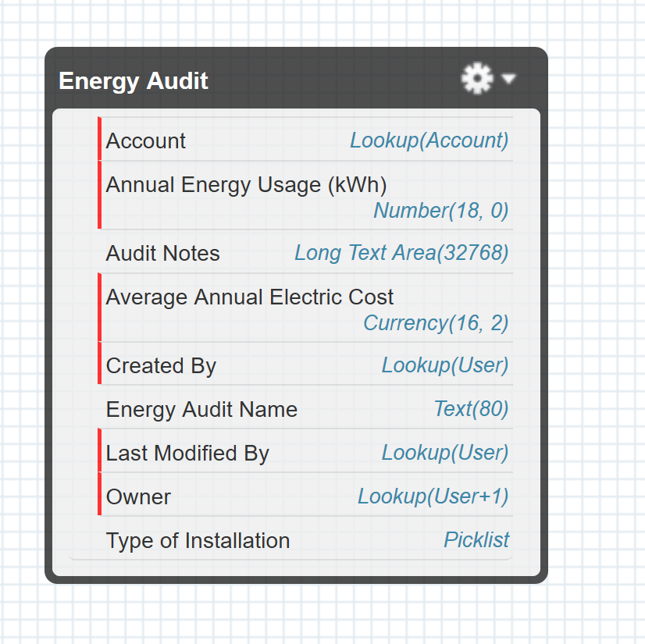This screenshot has height=644, width=645.
Task: Select the Created By field
Action: [161, 366]
